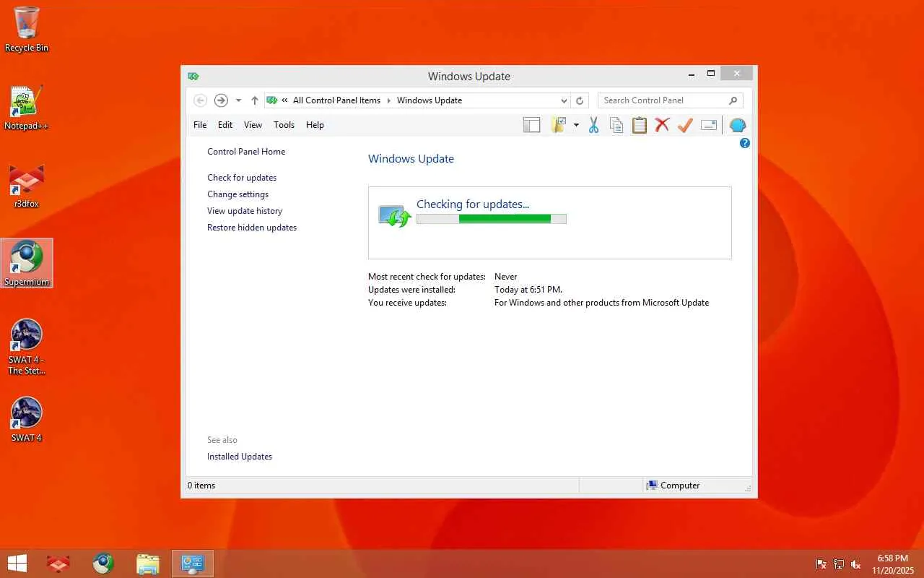Open Installed Updates under See also

pos(240,457)
